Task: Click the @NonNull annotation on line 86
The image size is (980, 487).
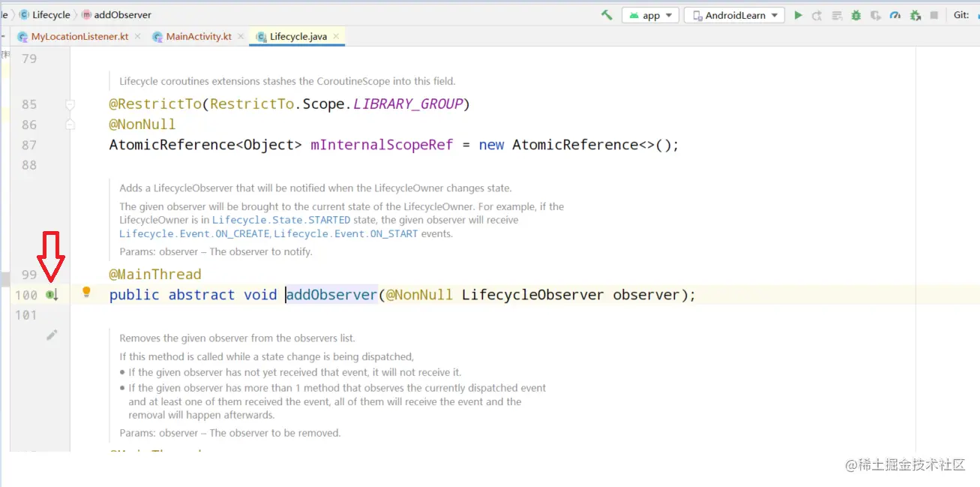Action: click(142, 125)
